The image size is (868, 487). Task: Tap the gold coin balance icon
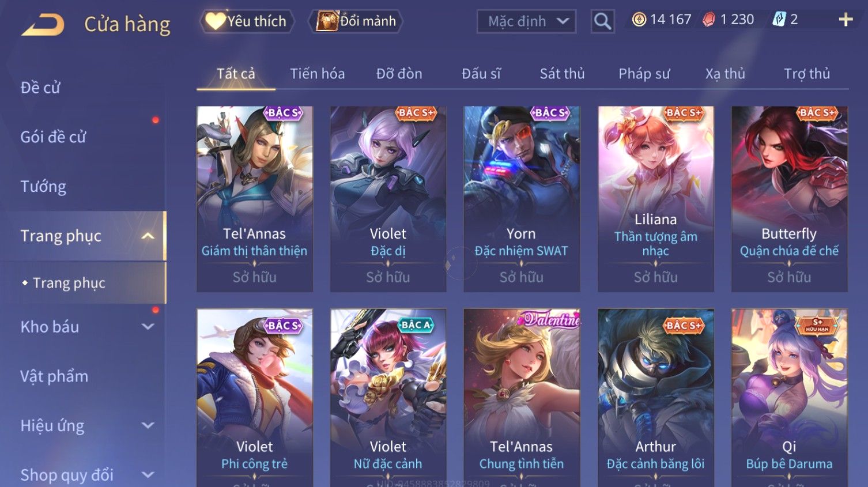(639, 20)
